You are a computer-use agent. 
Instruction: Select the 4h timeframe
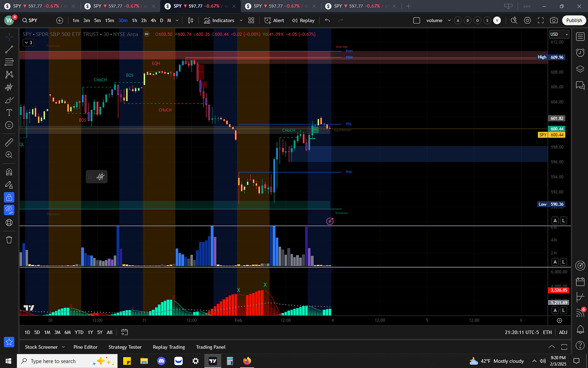153,20
